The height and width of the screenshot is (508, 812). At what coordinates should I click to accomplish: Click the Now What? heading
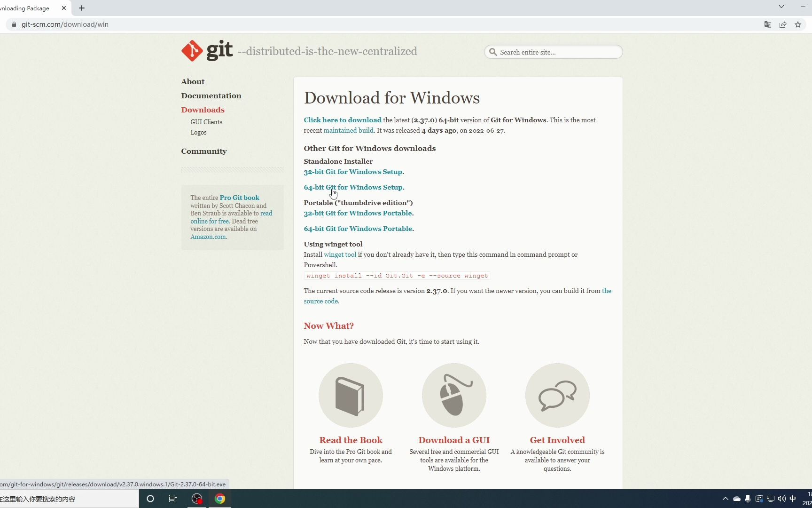tap(328, 326)
